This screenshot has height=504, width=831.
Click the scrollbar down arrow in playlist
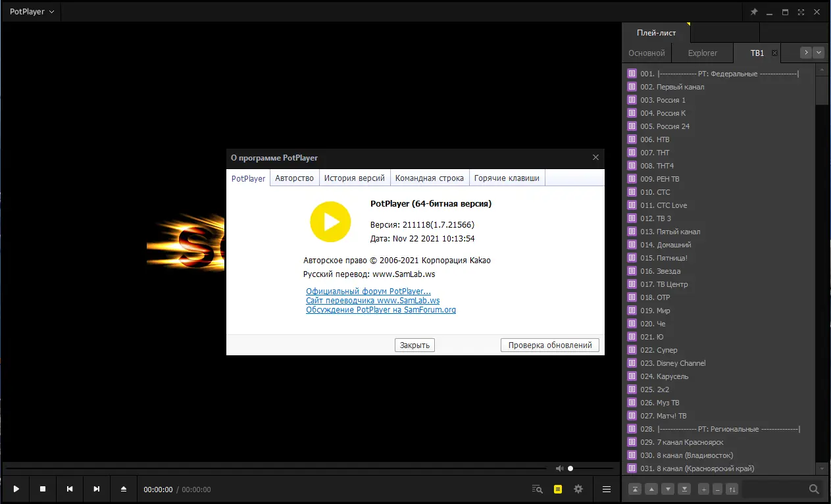821,468
